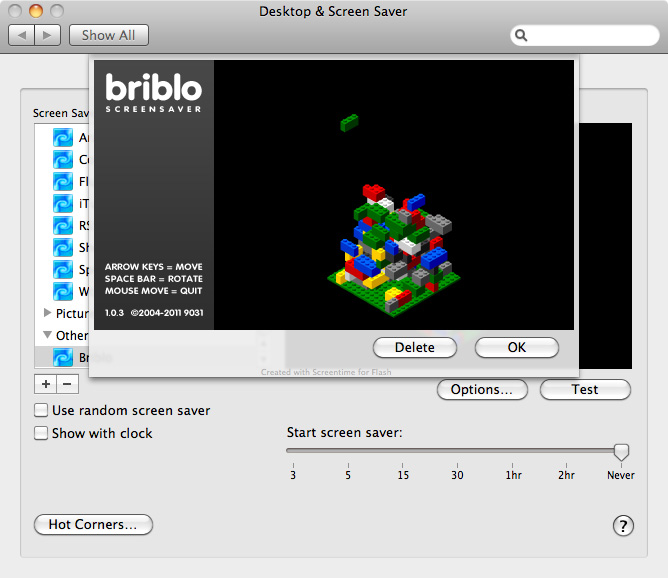Click the 30 minute slider mark
Viewport: 668px width, 578px height.
[x=457, y=475]
